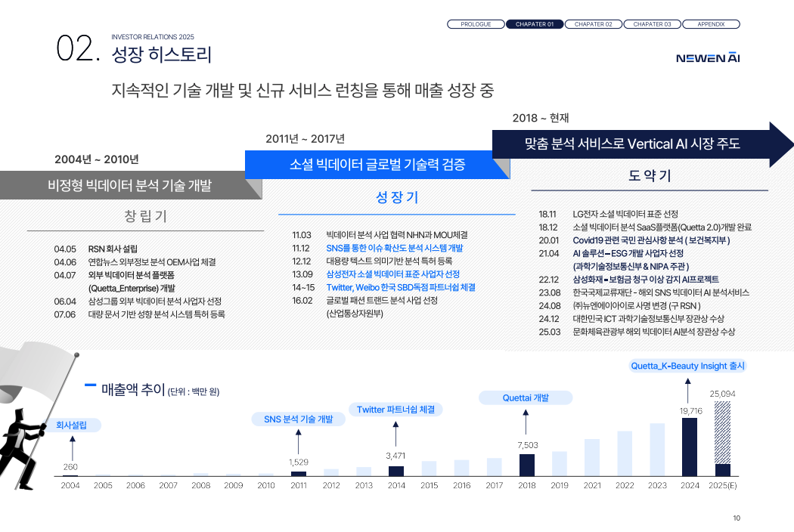Viewport: 794px width, 532px height.
Task: Click the 성장 히스토리 title
Action: [x=162, y=54]
